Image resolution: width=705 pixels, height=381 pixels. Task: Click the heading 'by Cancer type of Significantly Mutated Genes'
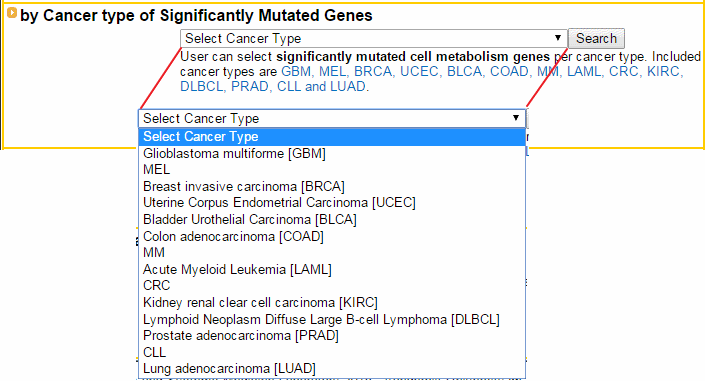(x=196, y=15)
